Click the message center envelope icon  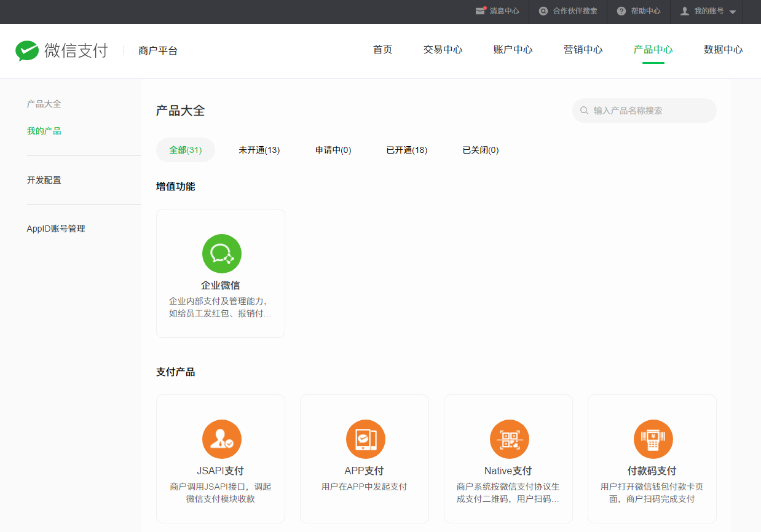click(x=481, y=11)
